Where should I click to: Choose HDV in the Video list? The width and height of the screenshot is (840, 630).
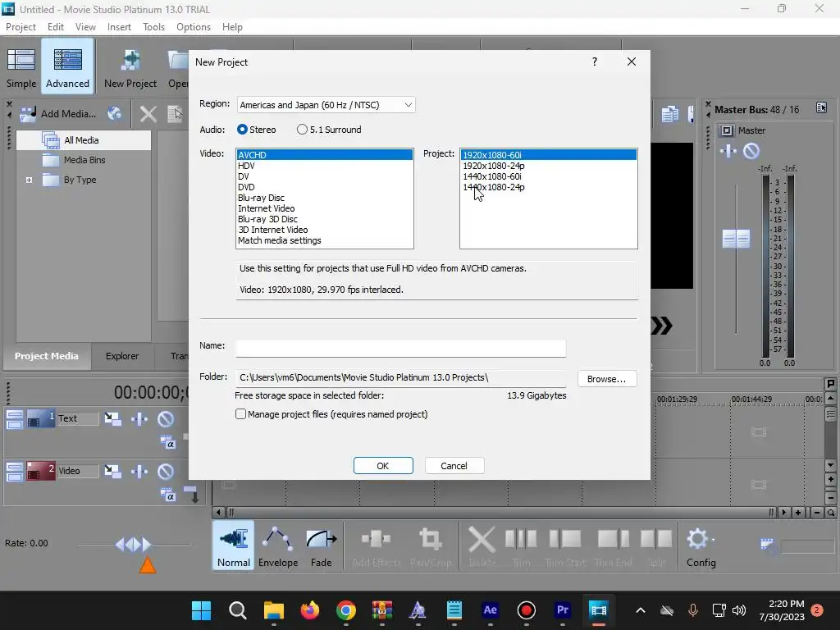pos(325,166)
